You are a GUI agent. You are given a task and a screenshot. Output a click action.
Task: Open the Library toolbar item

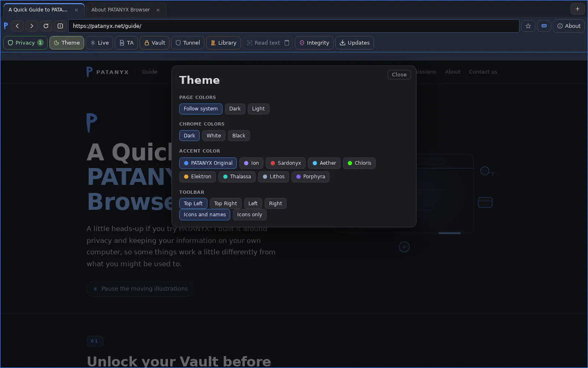(223, 43)
